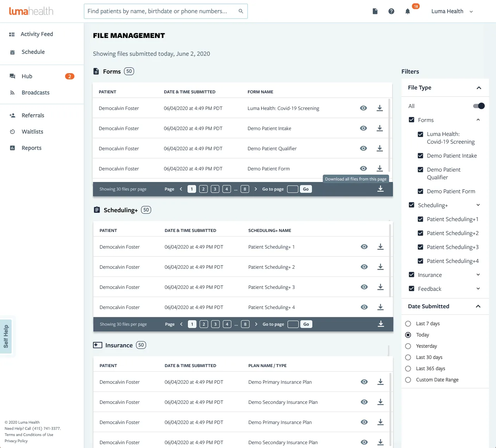Go to previous page in Scheduling+ pagination
The image size is (496, 448).
pos(181,324)
